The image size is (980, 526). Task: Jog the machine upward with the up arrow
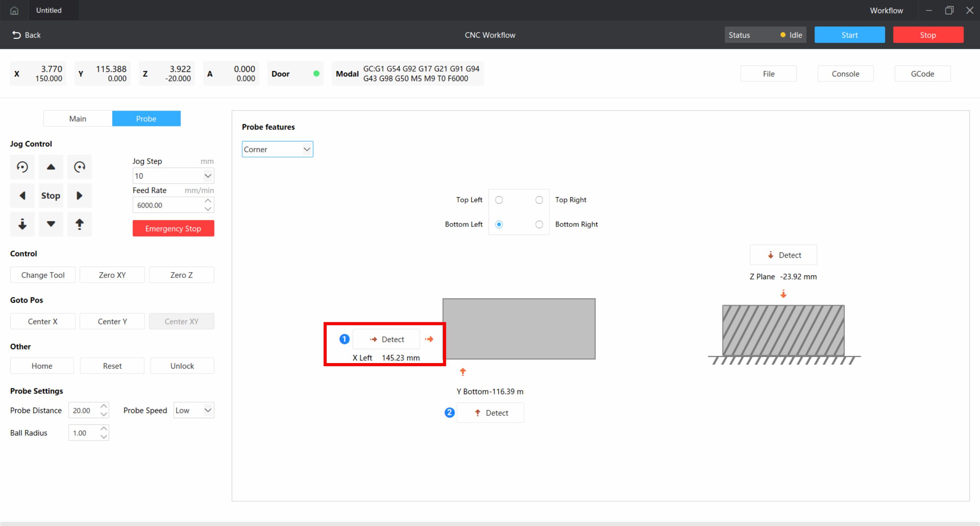click(x=51, y=167)
